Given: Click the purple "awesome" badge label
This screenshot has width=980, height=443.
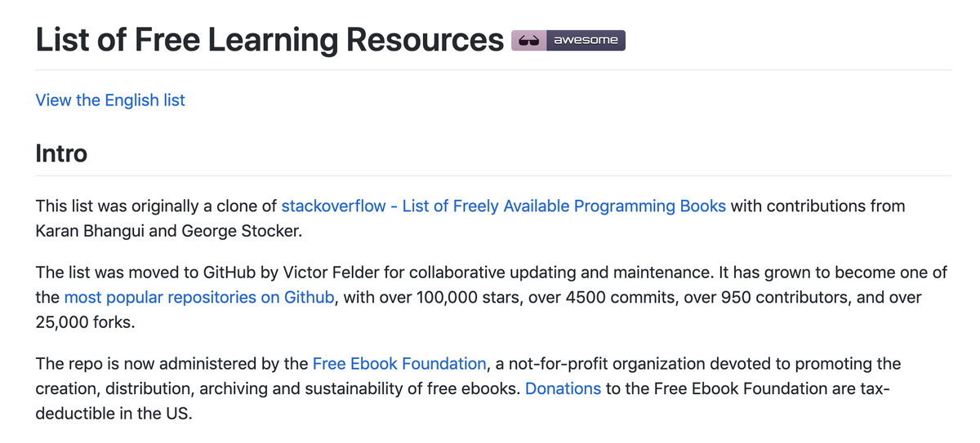Looking at the screenshot, I should pos(586,40).
